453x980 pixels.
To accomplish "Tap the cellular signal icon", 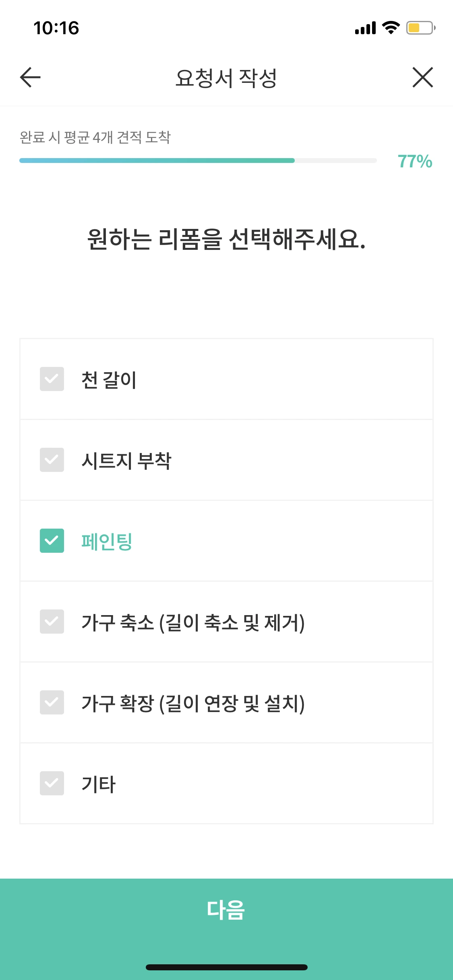I will (364, 28).
